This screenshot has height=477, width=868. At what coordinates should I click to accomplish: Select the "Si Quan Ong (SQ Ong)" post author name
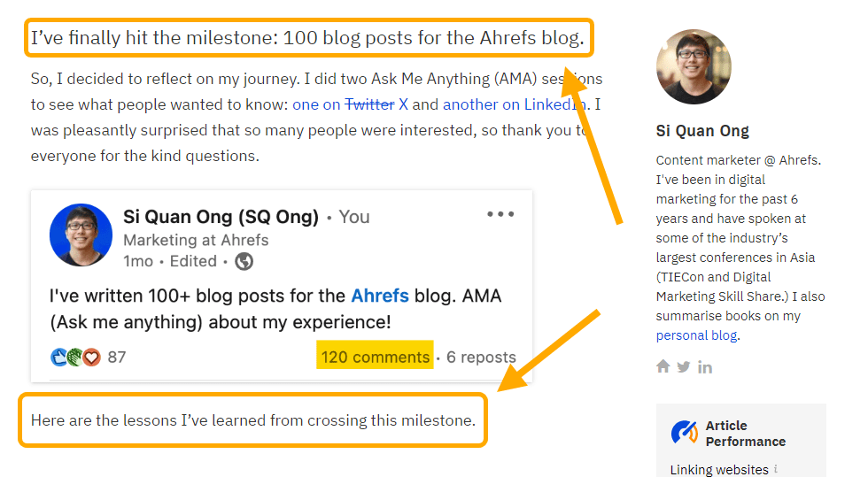[x=221, y=217]
